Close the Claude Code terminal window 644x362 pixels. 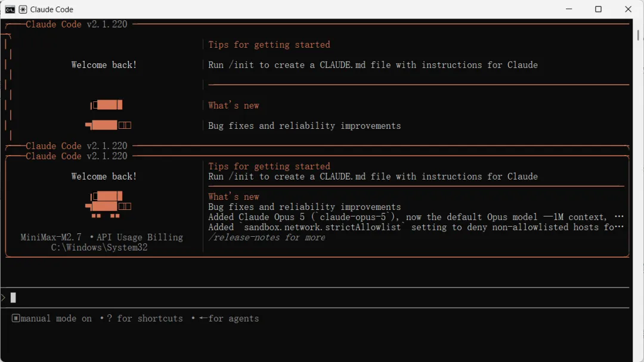(628, 9)
